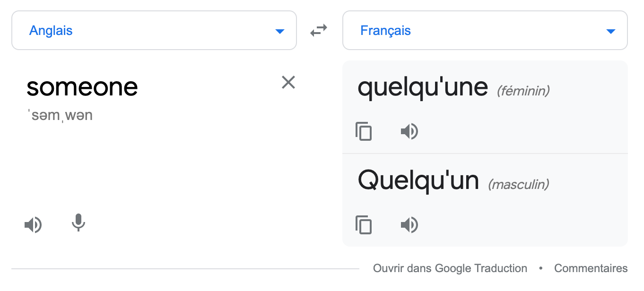644x291 pixels.
Task: Select the Quelqu'un translated text
Action: (x=418, y=180)
